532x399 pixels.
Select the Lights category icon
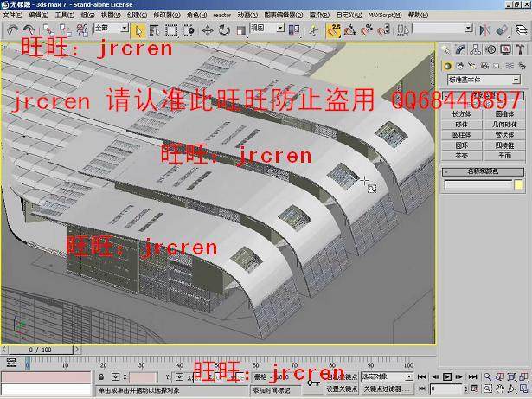[472, 66]
